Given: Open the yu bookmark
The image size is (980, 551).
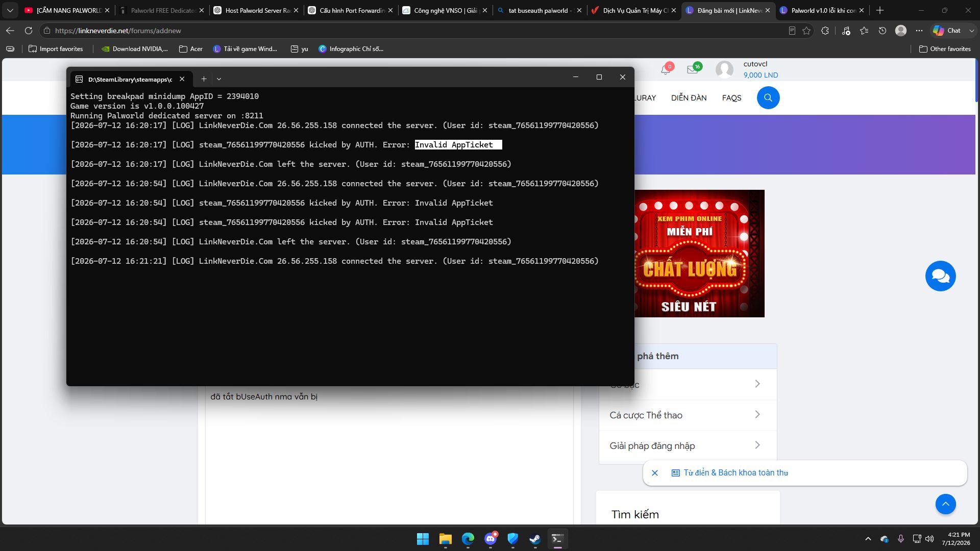Looking at the screenshot, I should coord(300,49).
